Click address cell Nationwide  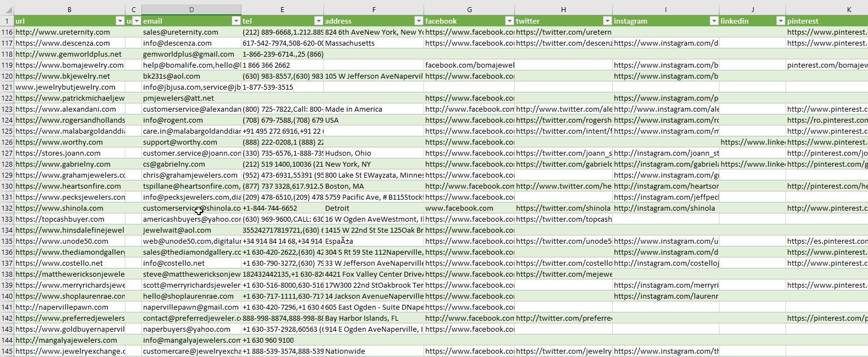[x=373, y=351]
